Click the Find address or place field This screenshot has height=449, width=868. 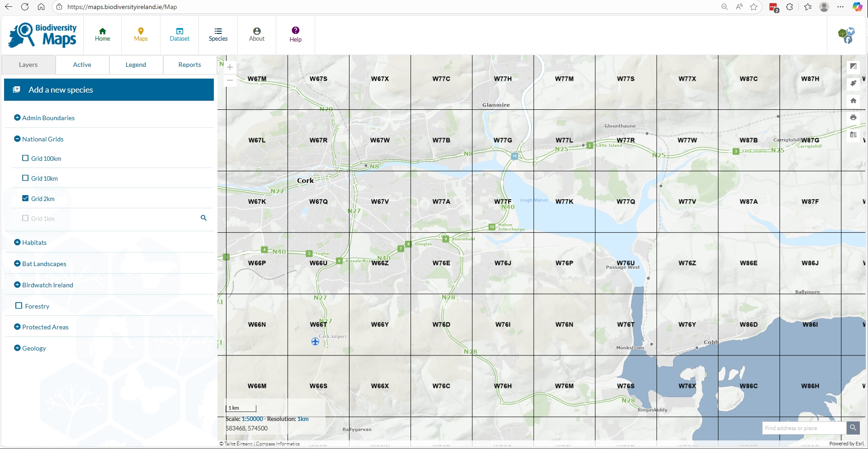[x=803, y=428]
